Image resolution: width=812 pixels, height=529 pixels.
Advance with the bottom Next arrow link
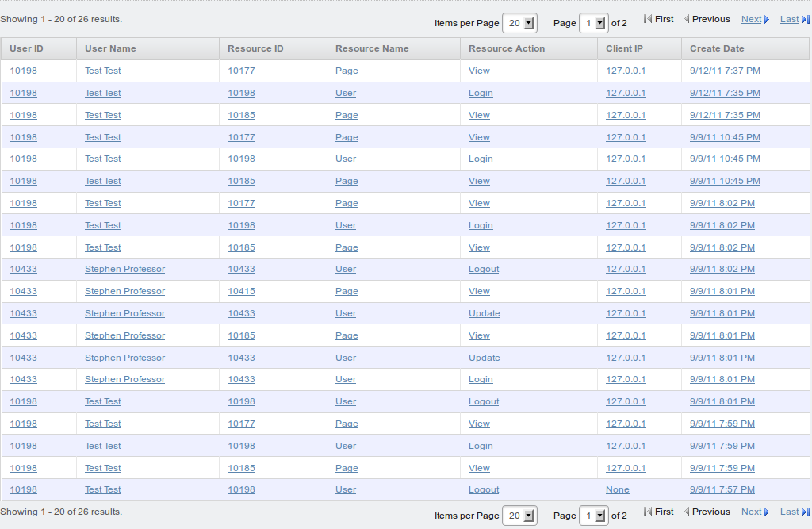[767, 512]
